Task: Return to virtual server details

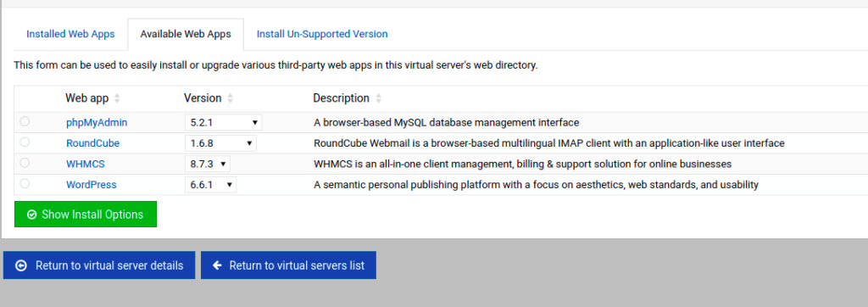Action: click(99, 265)
